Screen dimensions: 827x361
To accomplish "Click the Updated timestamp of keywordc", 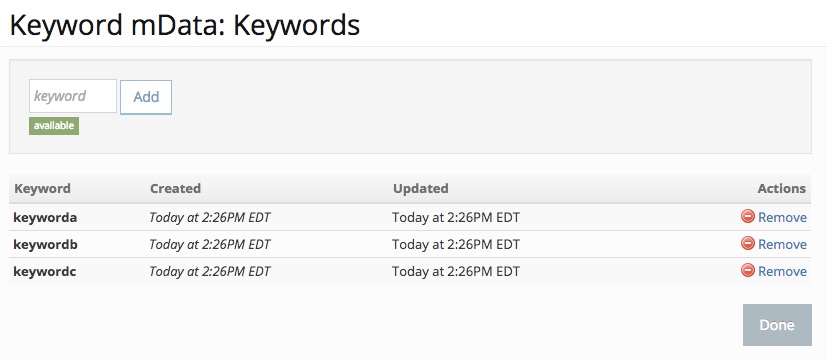I will pyautogui.click(x=456, y=271).
